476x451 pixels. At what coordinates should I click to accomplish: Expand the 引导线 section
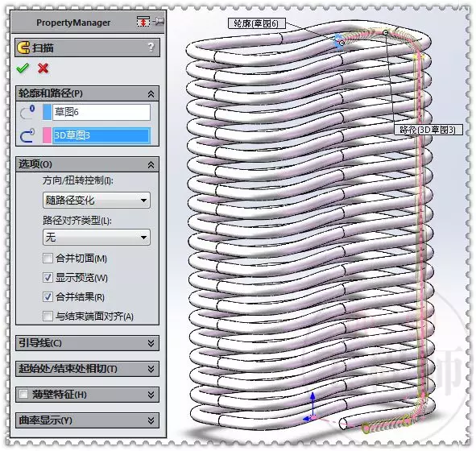tap(88, 343)
